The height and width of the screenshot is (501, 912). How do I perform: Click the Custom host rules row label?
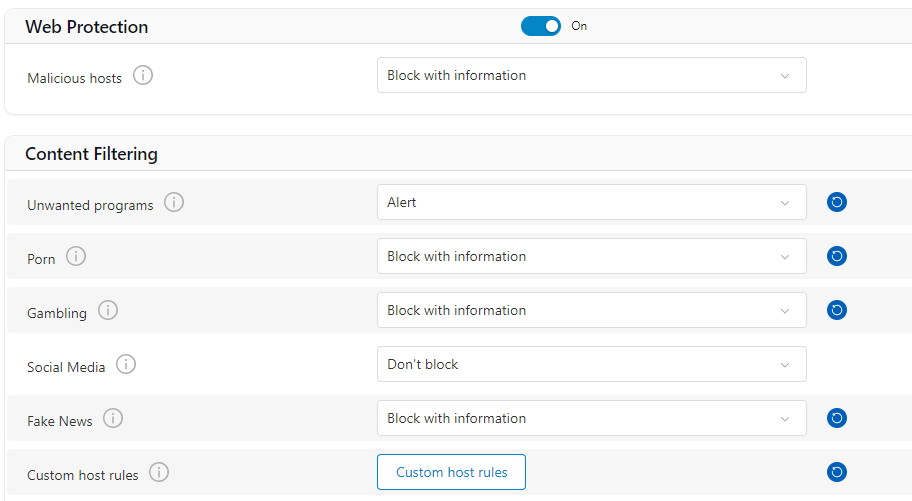83,475
